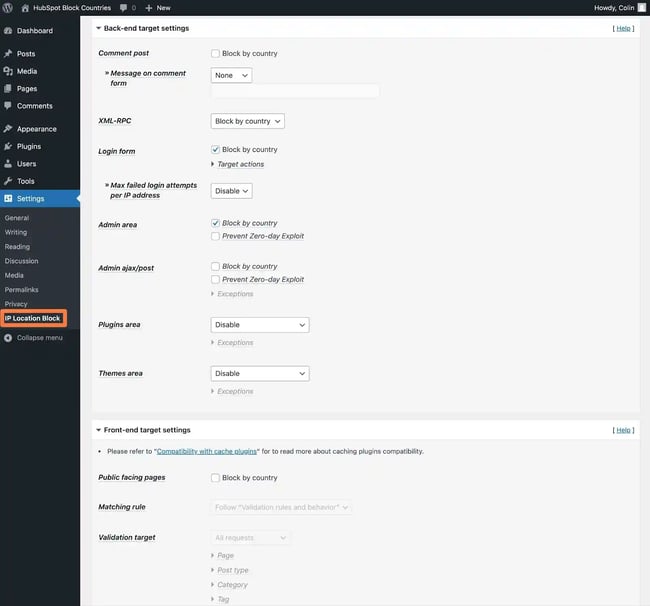Expand Category under Validation target

coord(229,585)
